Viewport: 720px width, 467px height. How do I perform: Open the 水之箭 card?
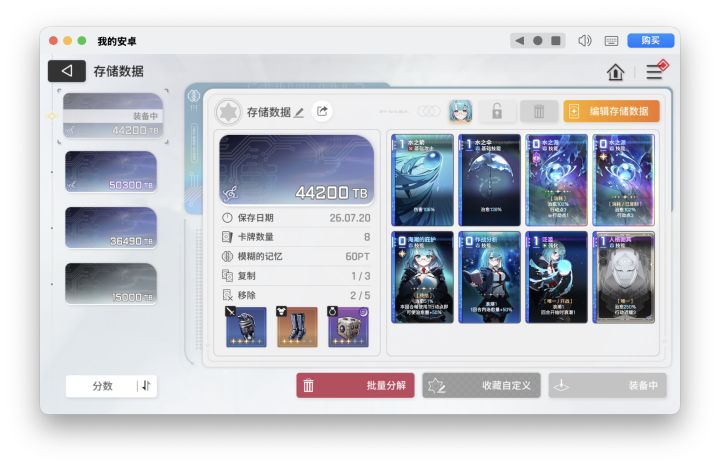point(422,180)
